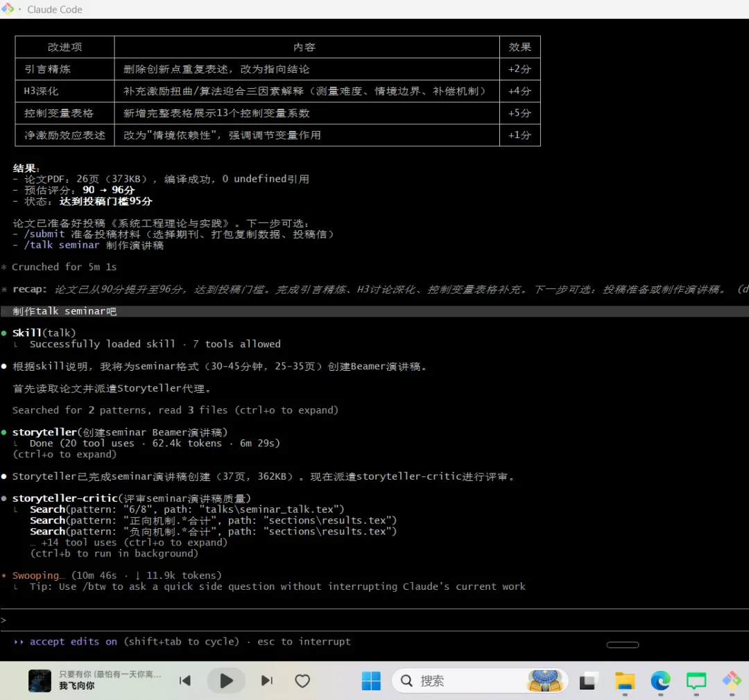Click the 'recap:' summary line
Screen dimensions: 749x700
(x=374, y=290)
